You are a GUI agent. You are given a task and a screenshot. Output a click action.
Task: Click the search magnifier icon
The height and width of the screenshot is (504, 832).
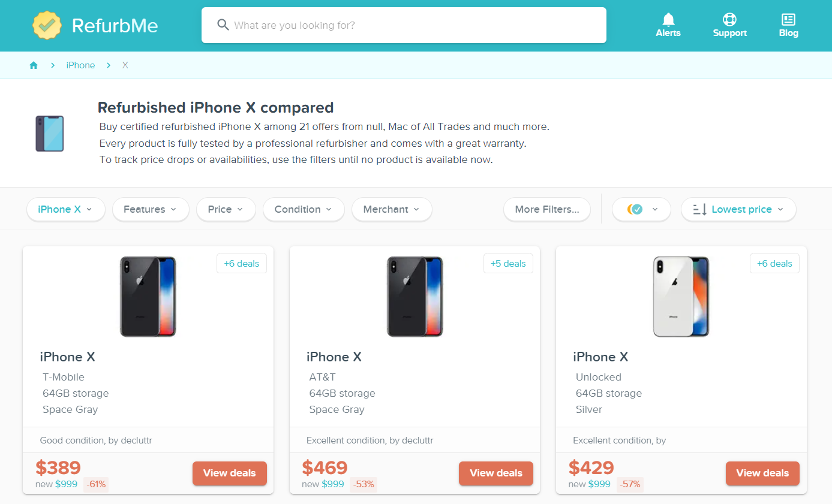click(223, 25)
